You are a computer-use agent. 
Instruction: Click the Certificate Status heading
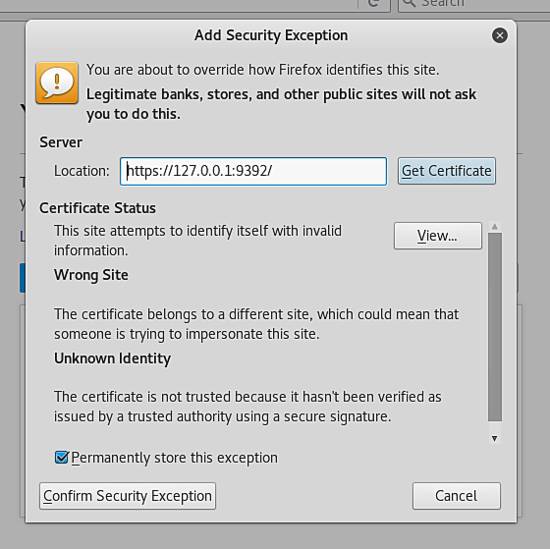pyautogui.click(x=98, y=208)
